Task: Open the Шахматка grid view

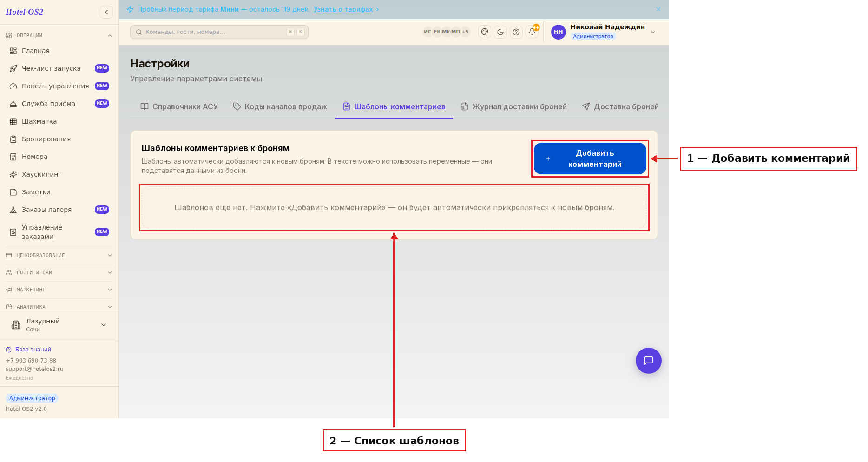Action: (x=59, y=121)
